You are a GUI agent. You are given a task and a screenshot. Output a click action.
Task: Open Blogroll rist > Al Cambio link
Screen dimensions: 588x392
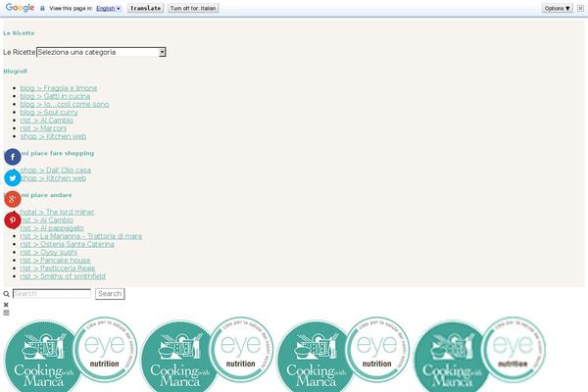[x=46, y=121]
